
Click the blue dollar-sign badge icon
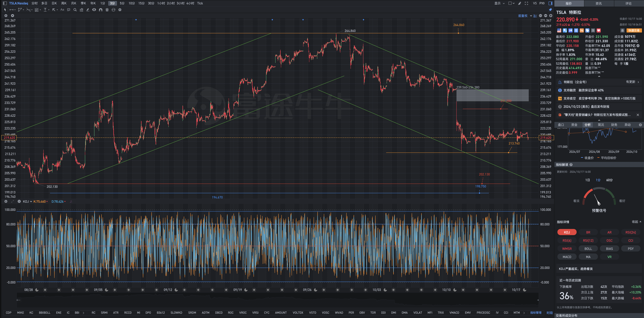click(x=576, y=30)
